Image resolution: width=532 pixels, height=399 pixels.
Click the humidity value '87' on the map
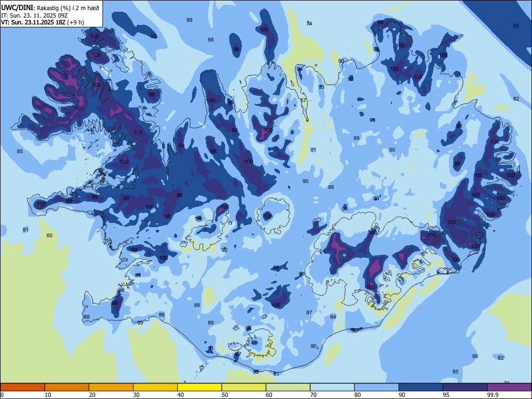tap(309, 312)
